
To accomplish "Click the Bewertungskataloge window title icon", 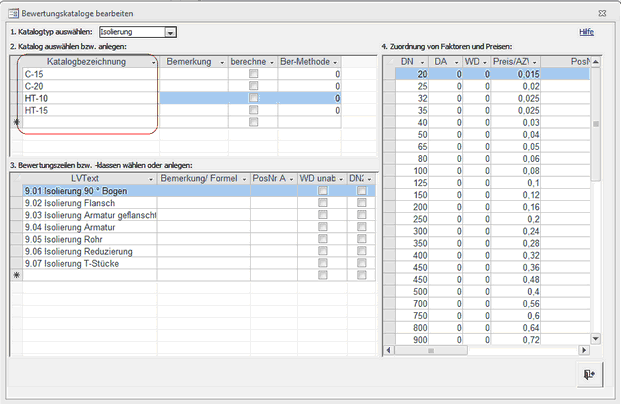I will coord(11,12).
